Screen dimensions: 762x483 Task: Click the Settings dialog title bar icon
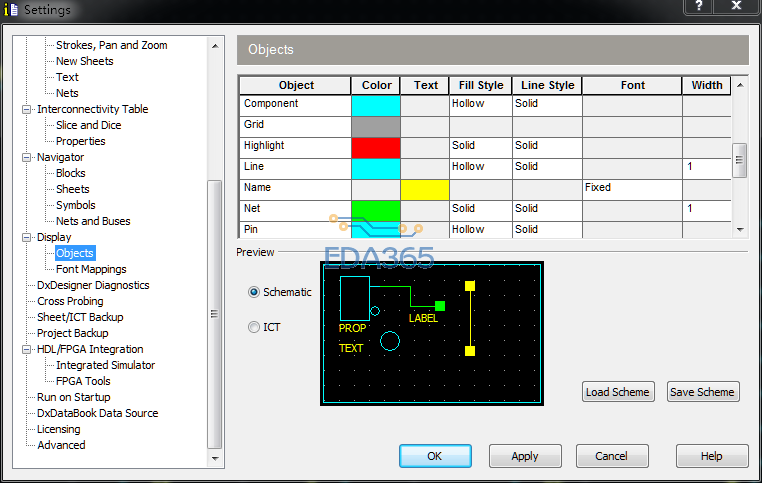tap(12, 10)
